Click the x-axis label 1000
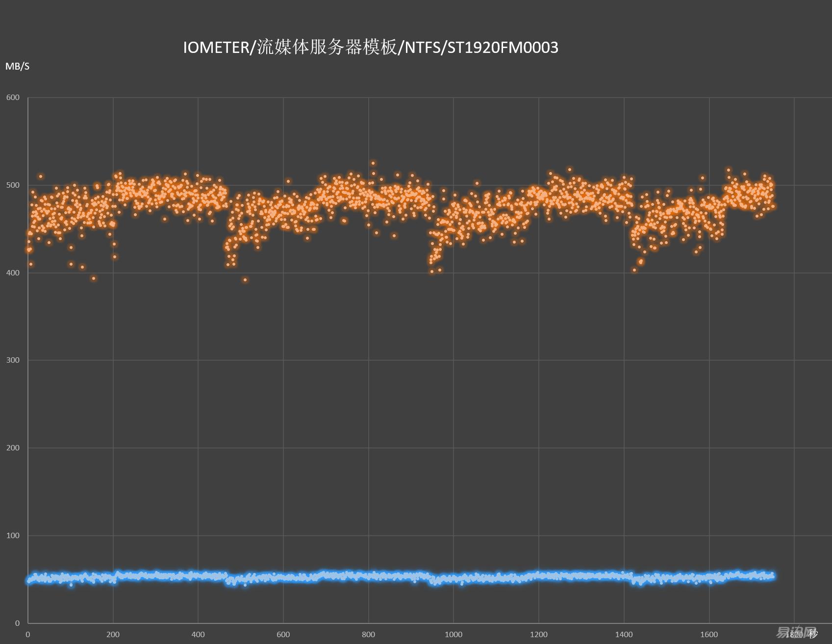Image resolution: width=832 pixels, height=644 pixels. point(454,635)
